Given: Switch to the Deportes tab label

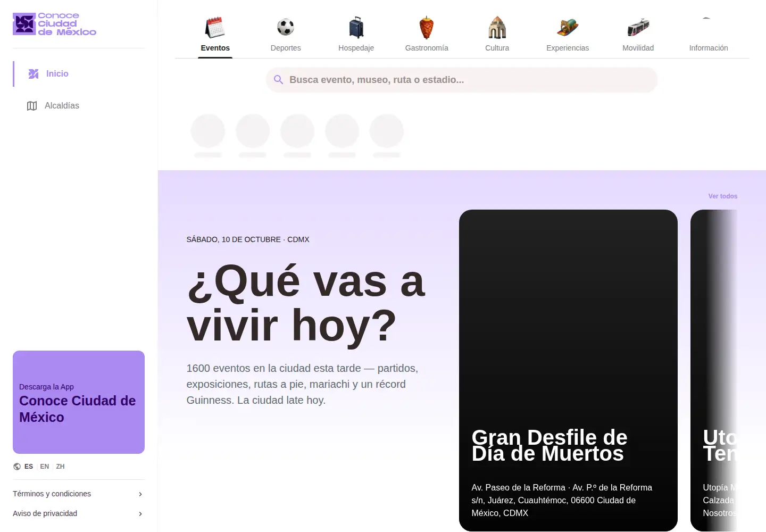Looking at the screenshot, I should [286, 48].
